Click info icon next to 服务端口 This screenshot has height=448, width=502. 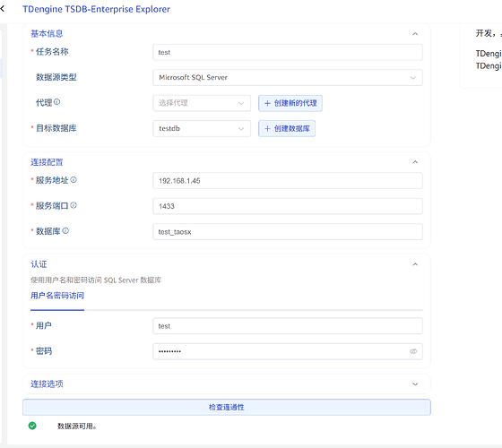(74, 205)
